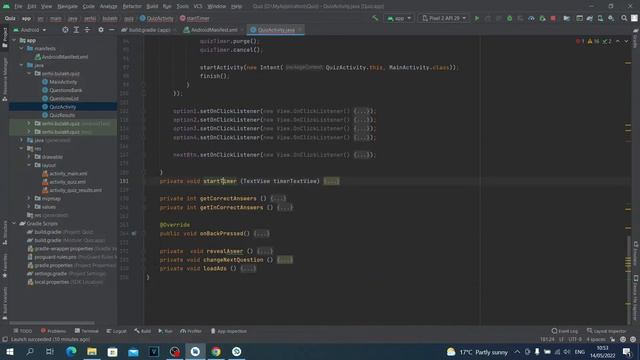Open the Pixel 2 API 29 device dropdown
The width and height of the screenshot is (640, 360).
click(x=444, y=18)
